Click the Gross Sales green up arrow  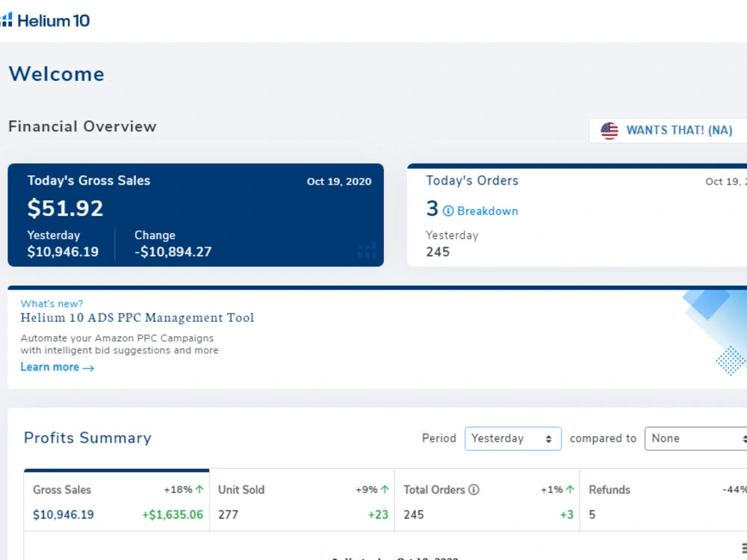click(x=199, y=490)
